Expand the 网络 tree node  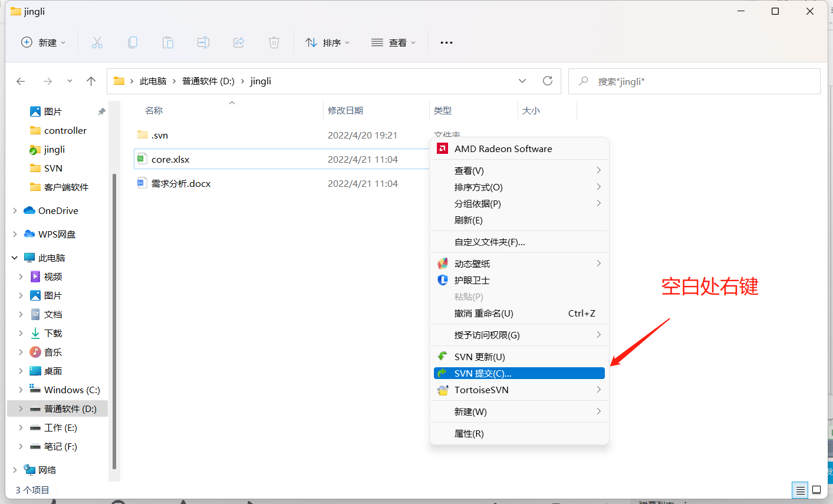click(15, 470)
